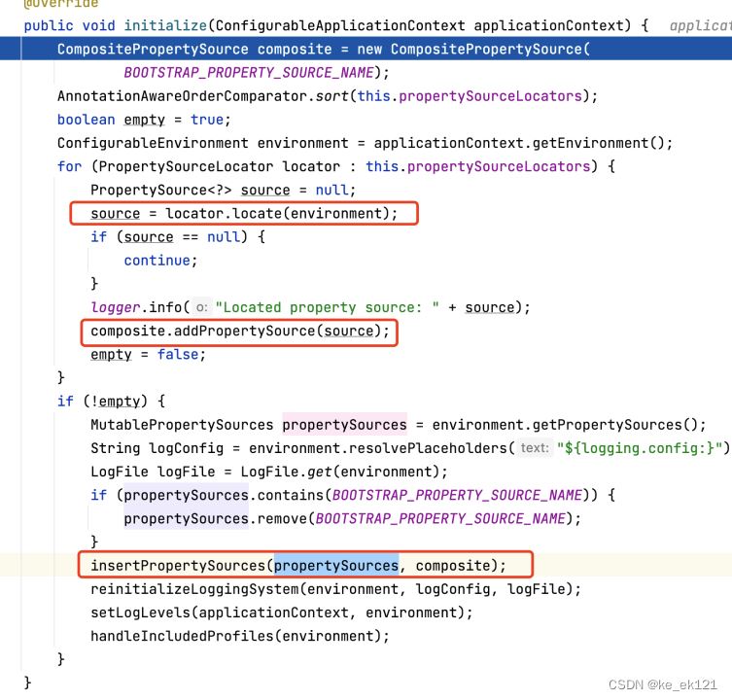Click 'PropertySource<?> source = null' line
The image size is (732, 700).
point(224,190)
